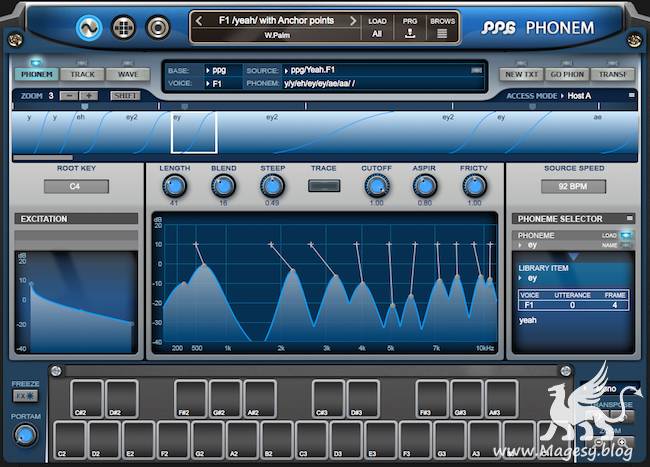This screenshot has height=467, width=650.
Task: Open the waveform synthesis page icon
Action: tap(89, 28)
